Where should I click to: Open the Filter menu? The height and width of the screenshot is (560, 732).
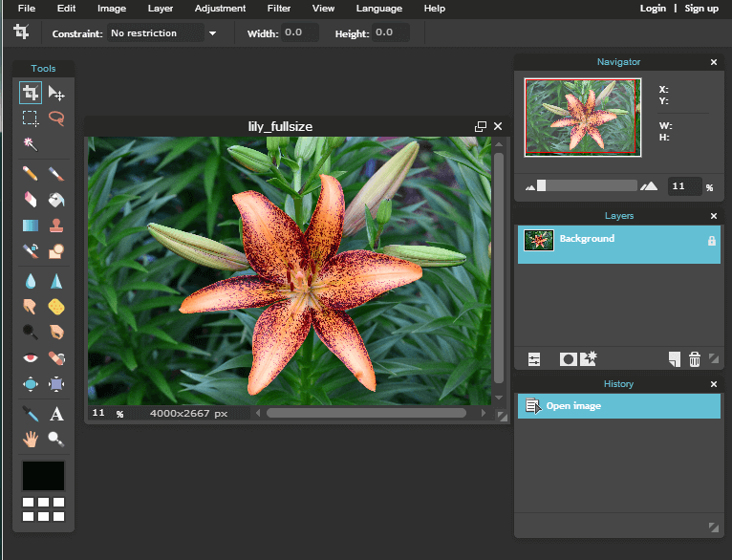(x=279, y=9)
